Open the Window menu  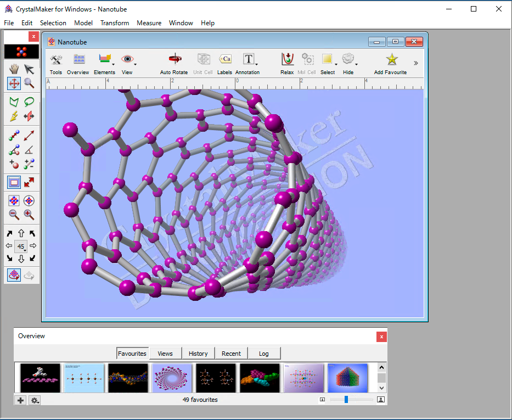click(x=181, y=23)
